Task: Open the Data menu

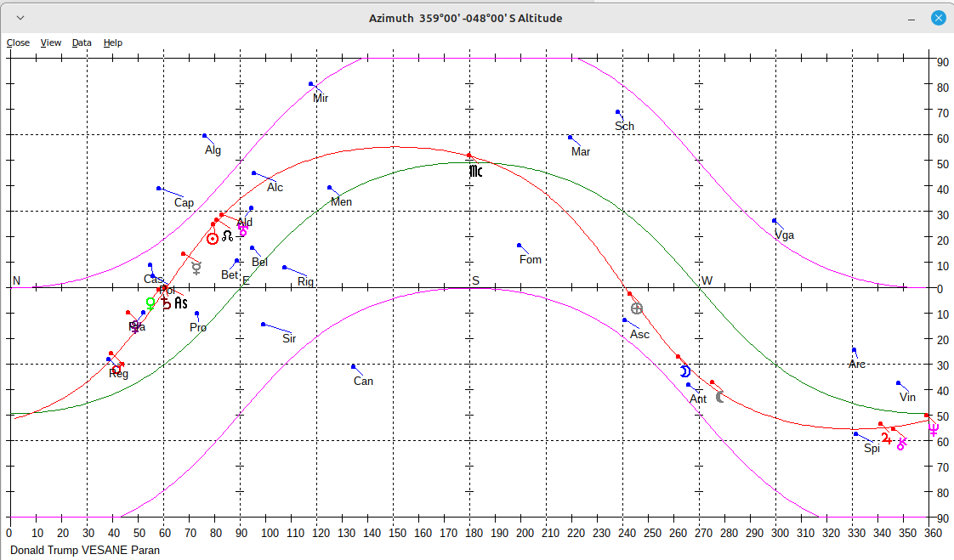Action: click(x=82, y=42)
